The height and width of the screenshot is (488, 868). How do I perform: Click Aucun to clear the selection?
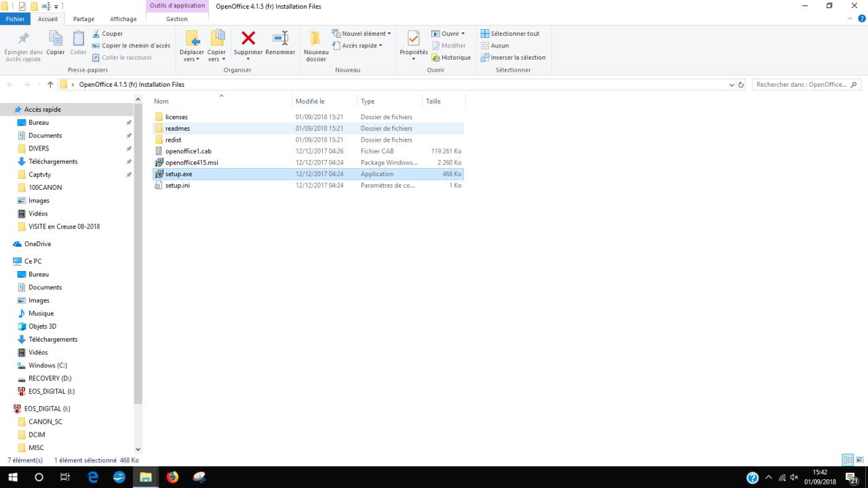pos(494,45)
